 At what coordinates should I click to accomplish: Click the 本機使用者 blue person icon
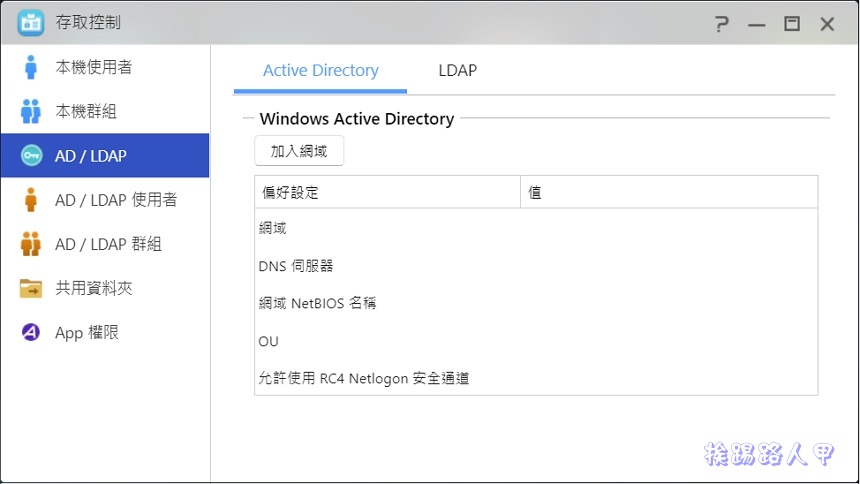31,67
